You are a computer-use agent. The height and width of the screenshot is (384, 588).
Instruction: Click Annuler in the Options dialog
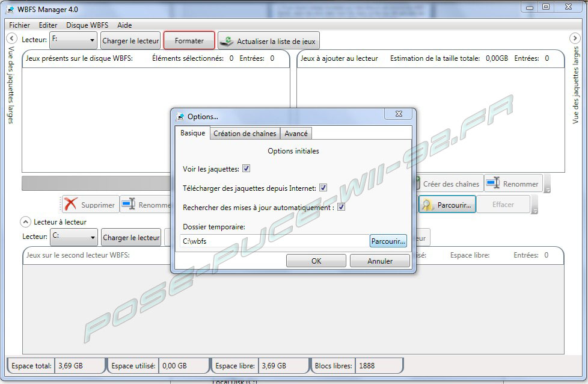(x=380, y=261)
